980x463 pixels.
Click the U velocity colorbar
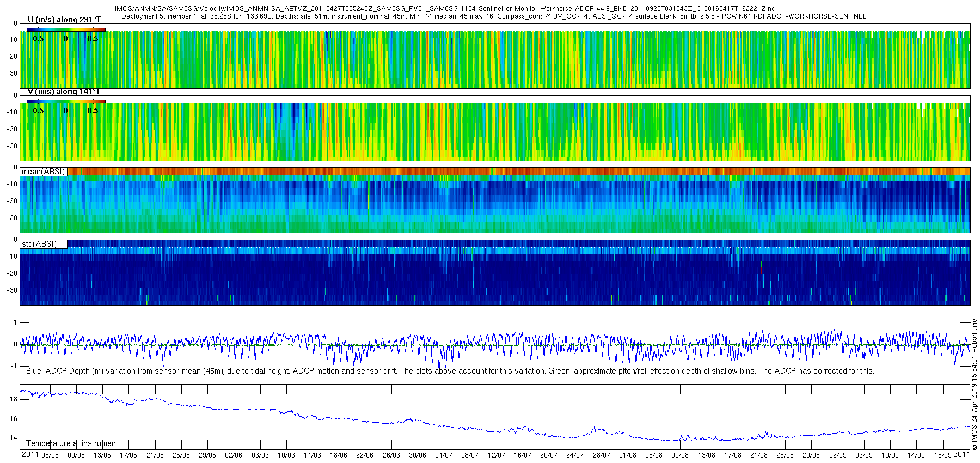tap(66, 29)
